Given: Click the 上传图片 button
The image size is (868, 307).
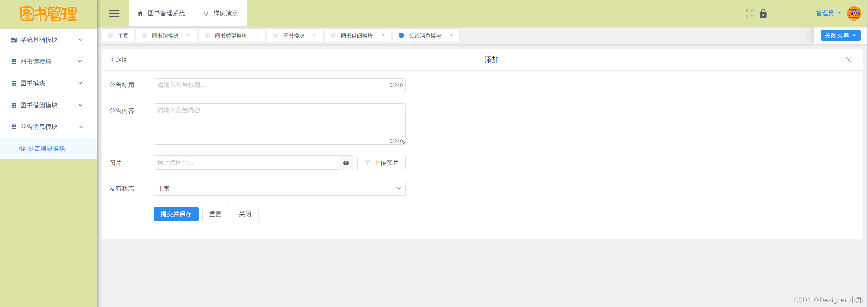Looking at the screenshot, I should tap(381, 163).
